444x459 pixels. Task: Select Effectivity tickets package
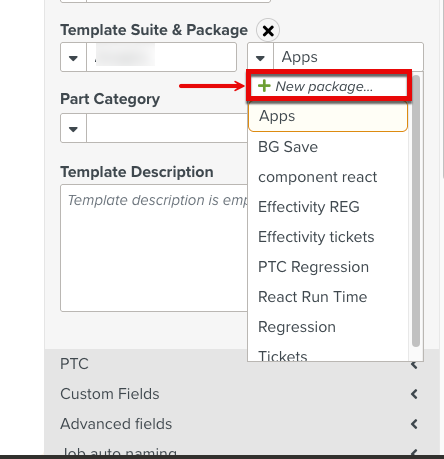pyautogui.click(x=328, y=237)
